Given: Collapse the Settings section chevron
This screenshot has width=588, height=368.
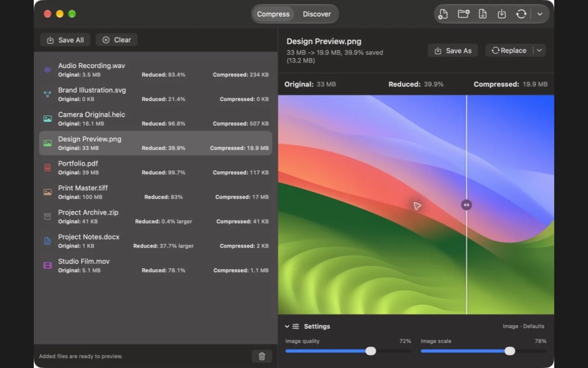Looking at the screenshot, I should (287, 326).
